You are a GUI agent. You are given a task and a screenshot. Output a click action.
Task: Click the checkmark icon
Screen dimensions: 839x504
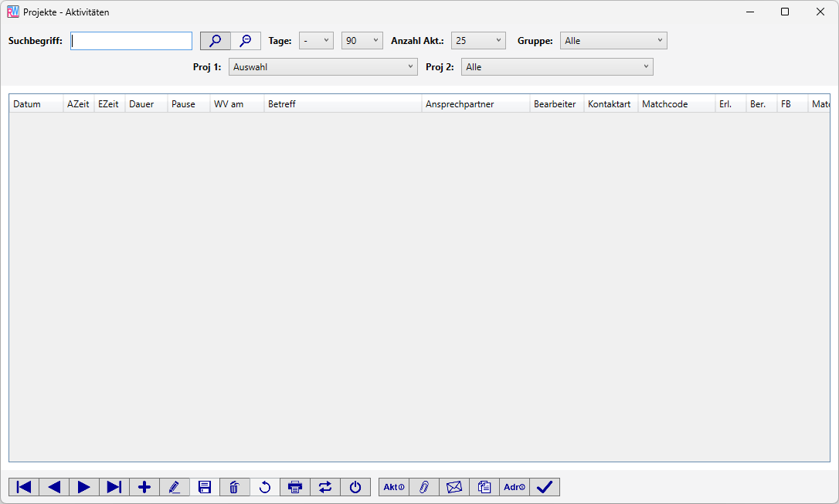[545, 487]
